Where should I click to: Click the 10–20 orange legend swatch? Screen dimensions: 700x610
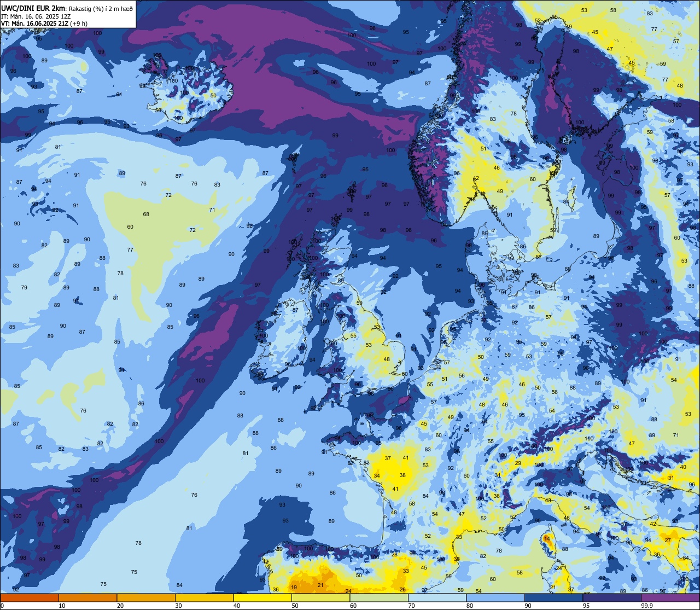pyautogui.click(x=87, y=597)
